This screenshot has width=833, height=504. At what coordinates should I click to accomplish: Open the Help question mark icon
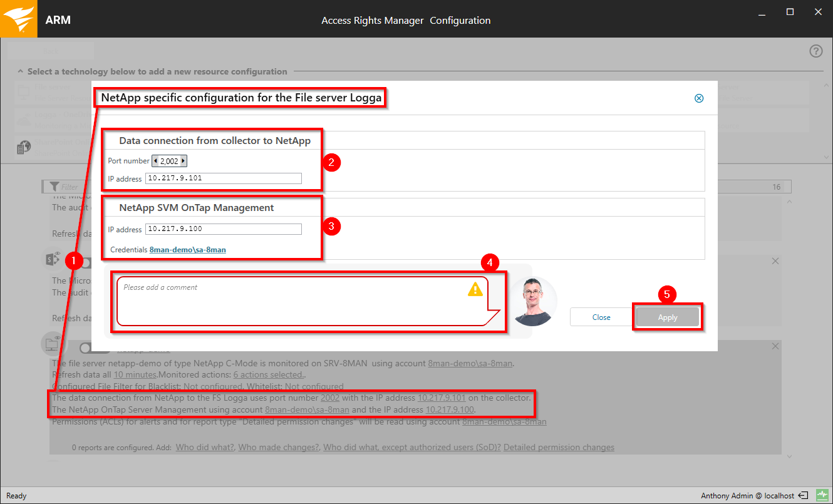[x=815, y=51]
